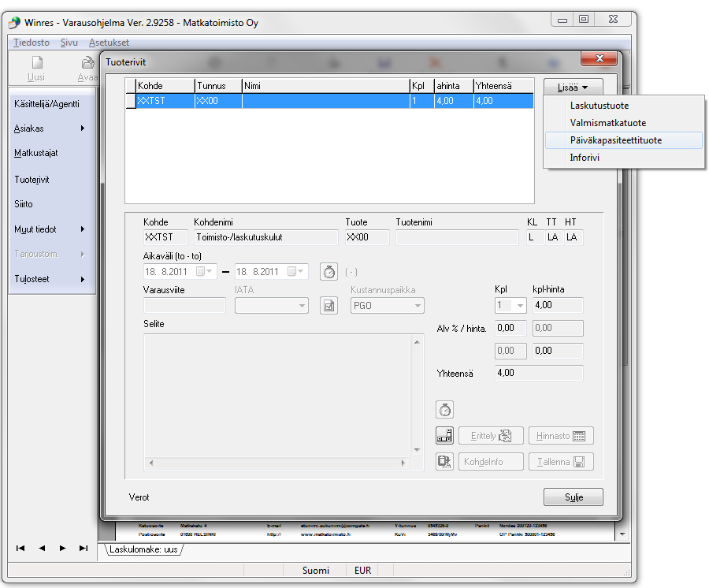Select Laskutustuote from Lisää menu
This screenshot has width=709, height=588.
coord(624,106)
